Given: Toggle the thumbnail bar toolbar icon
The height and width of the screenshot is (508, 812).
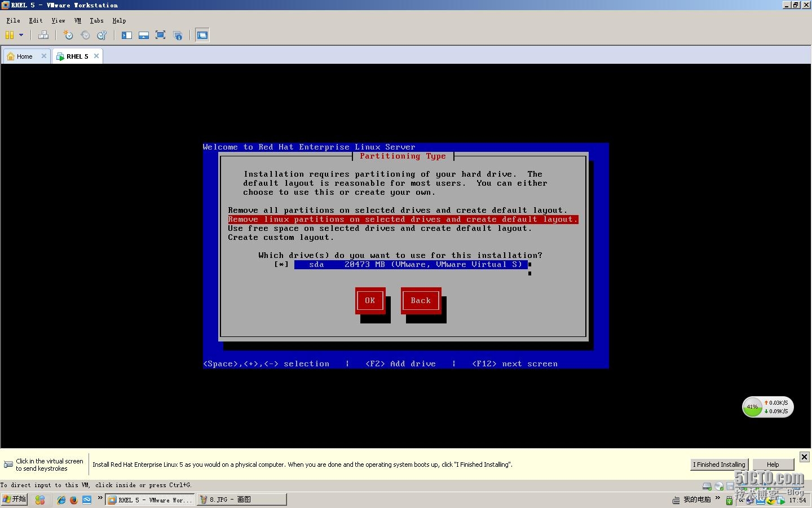Looking at the screenshot, I should click(144, 35).
